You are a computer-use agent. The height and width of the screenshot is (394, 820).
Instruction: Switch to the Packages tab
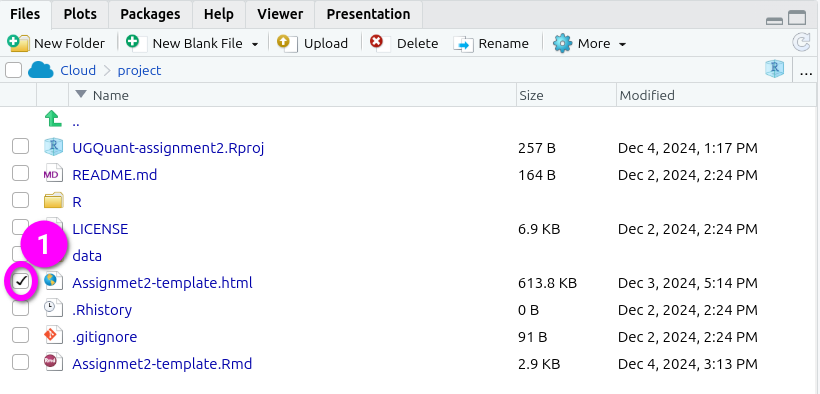(x=150, y=14)
